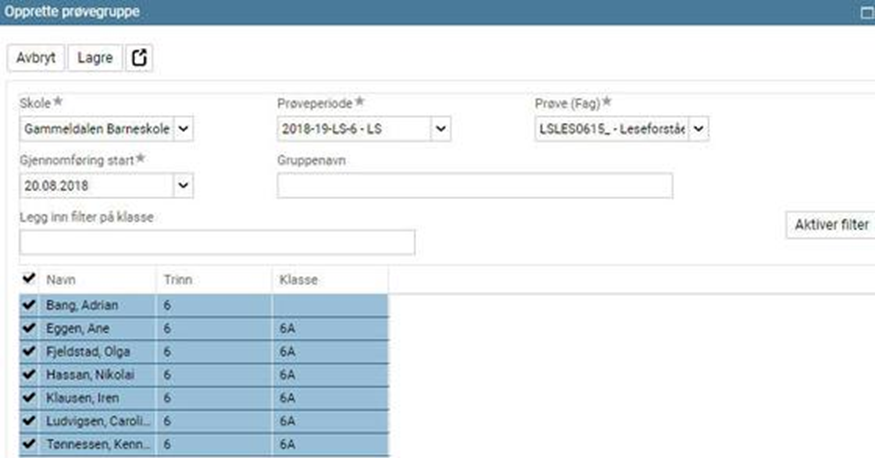
Task: Sort by the Navn column header
Action: click(61, 280)
